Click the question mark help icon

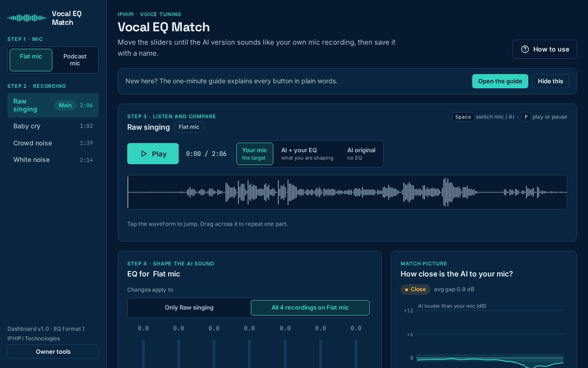(x=525, y=49)
